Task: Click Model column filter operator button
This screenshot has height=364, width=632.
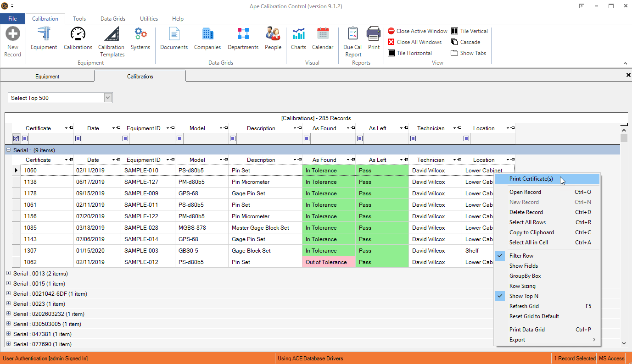Action: (x=179, y=138)
